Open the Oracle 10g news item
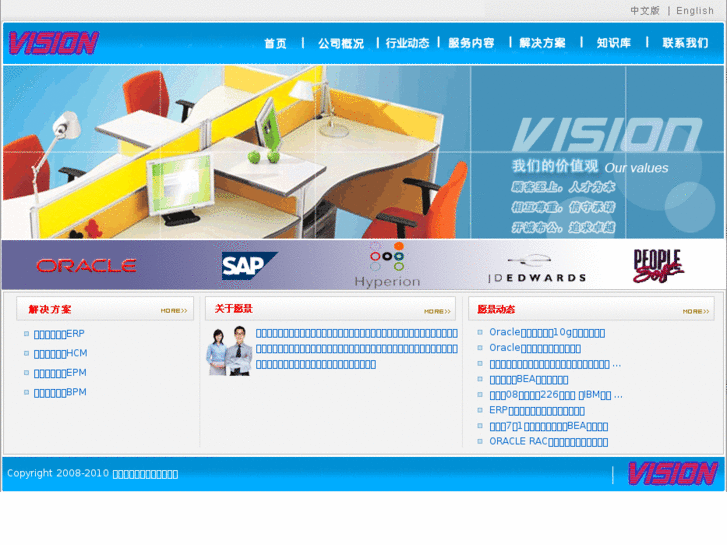 coord(547,333)
